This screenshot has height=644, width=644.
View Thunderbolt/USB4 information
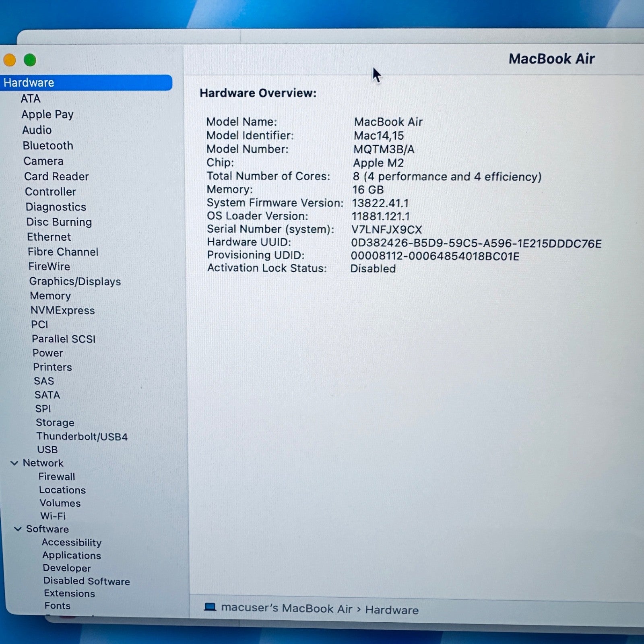(x=82, y=436)
